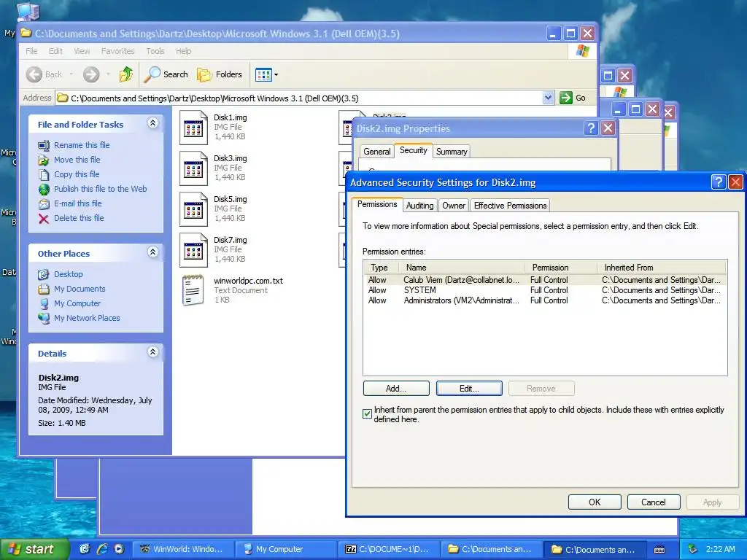Viewport: 747px width, 560px height.
Task: Click Publish this file to the Web
Action: click(x=100, y=189)
